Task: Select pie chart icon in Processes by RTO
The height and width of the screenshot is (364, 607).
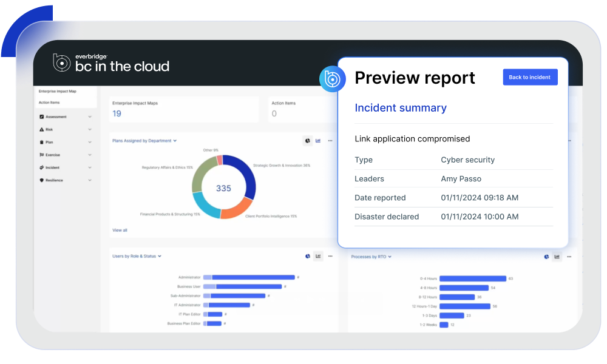Action: [546, 257]
